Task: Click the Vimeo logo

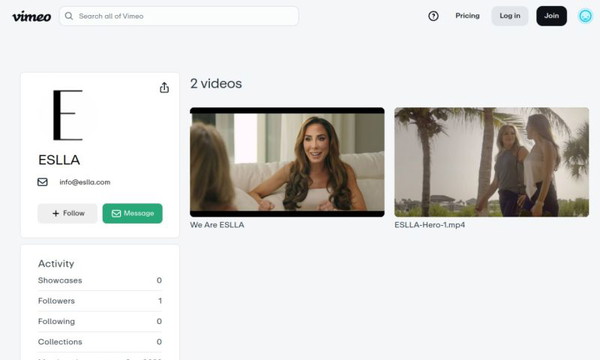Action: click(31, 16)
